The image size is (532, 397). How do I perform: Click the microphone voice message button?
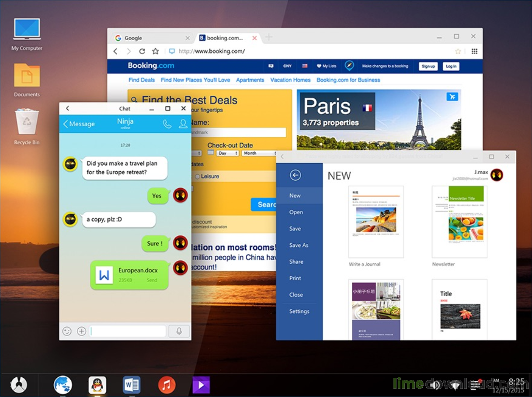(x=179, y=331)
